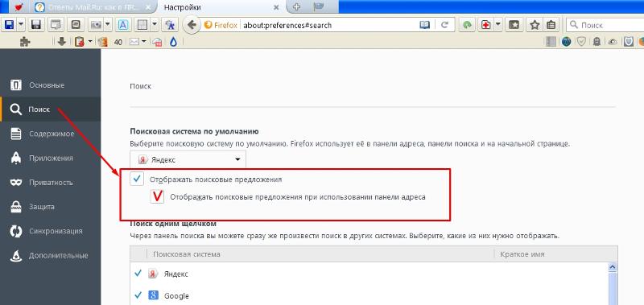The image size is (644, 305).
Task: Click search engine list scrollbar up arrow
Action: [613, 267]
